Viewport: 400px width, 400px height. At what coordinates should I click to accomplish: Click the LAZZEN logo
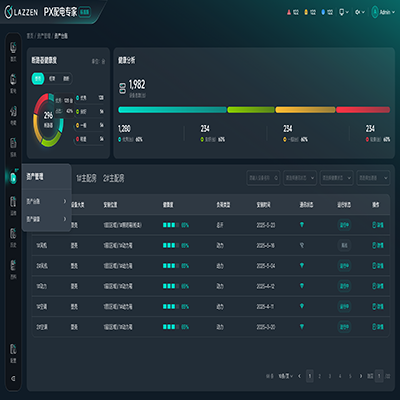(21, 12)
